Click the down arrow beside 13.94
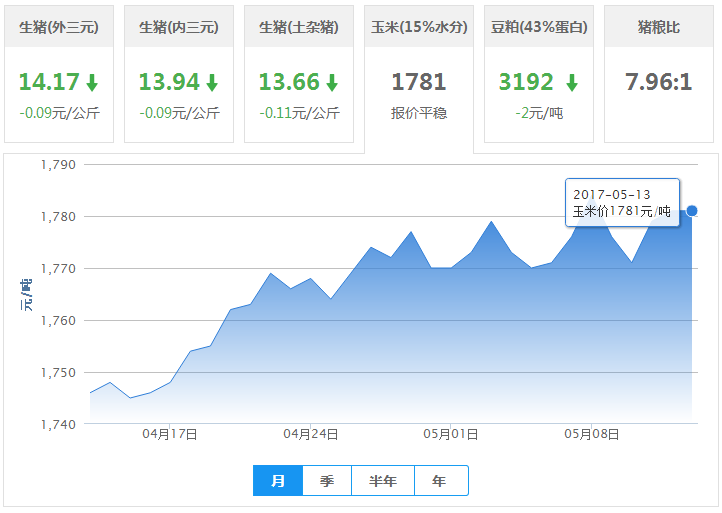 (212, 83)
